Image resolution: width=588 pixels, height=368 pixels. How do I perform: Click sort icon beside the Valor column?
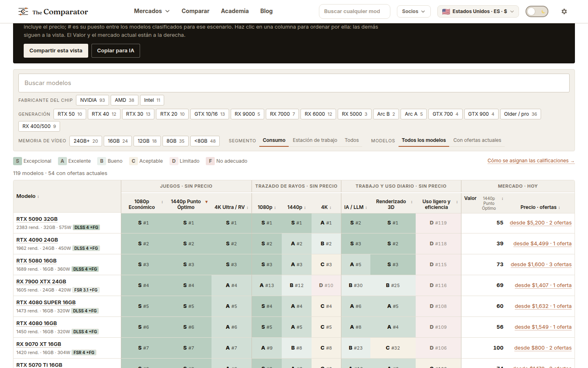(x=503, y=199)
